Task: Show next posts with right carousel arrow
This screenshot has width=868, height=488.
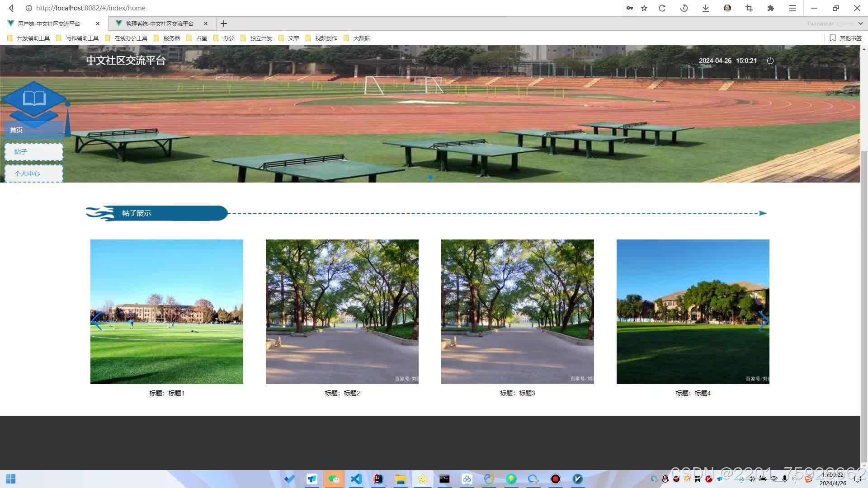Action: click(763, 321)
